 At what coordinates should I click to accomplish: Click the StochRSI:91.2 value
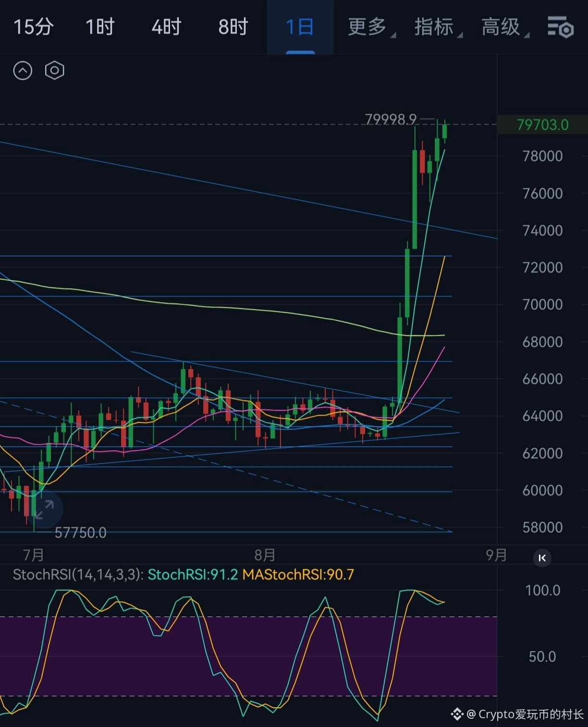(x=193, y=574)
